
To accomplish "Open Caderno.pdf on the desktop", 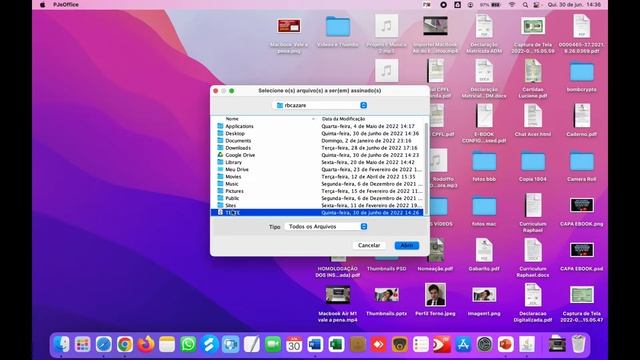I will point(582,116).
